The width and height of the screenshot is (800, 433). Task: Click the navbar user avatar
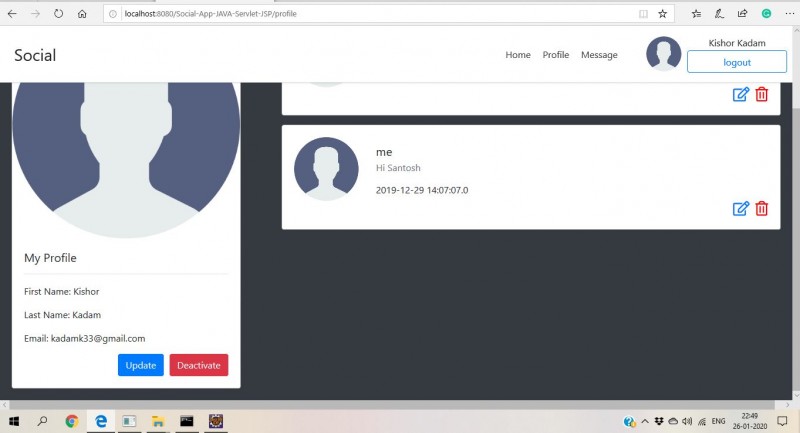663,54
